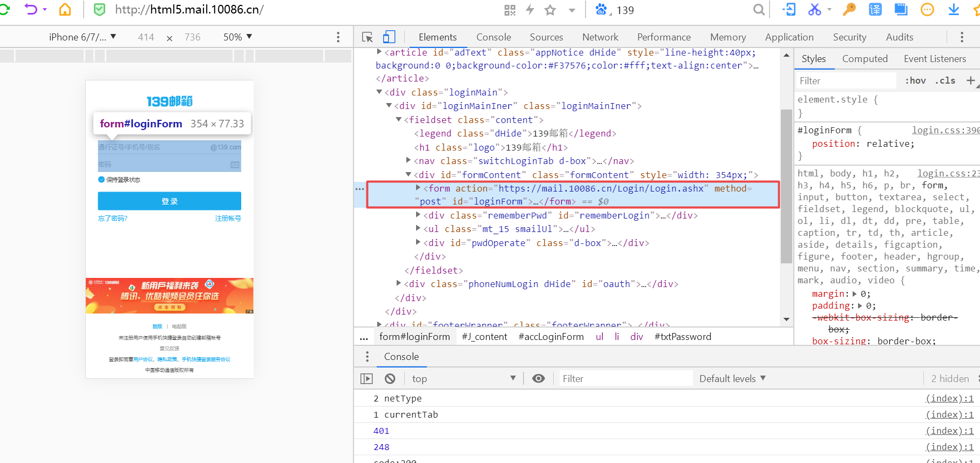Click the login door icon in toolbar
This screenshot has height=463, width=980.
(x=788, y=10)
